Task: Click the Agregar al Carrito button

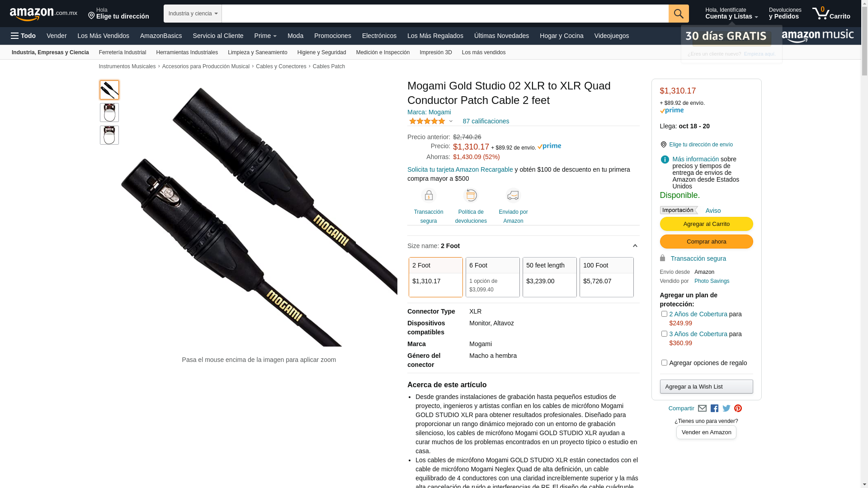Action: [706, 224]
